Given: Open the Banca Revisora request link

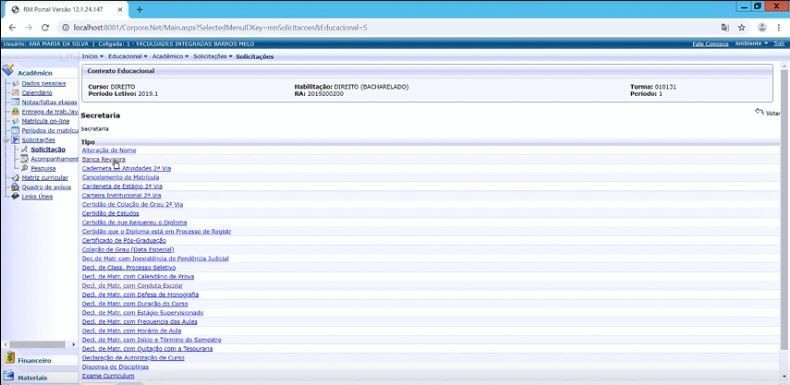Looking at the screenshot, I should tap(103, 159).
